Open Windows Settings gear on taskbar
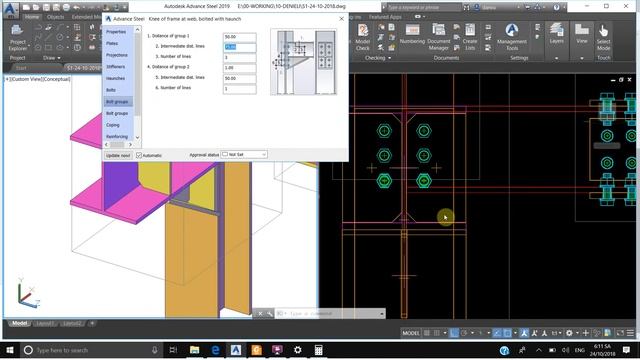 pyautogui.click(x=298, y=350)
